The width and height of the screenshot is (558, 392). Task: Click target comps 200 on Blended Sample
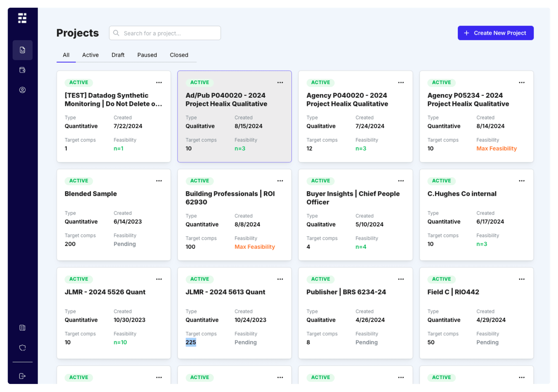click(x=70, y=244)
